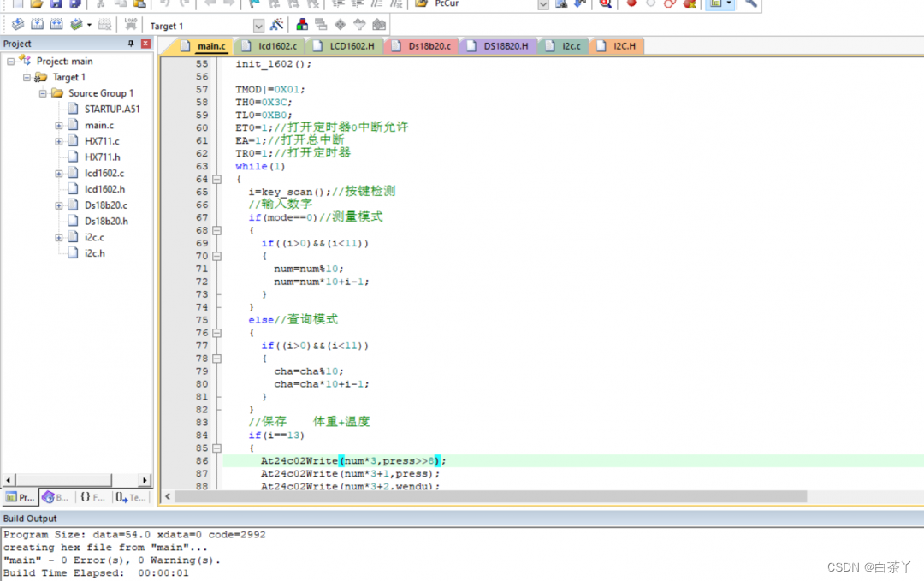Image resolution: width=924 pixels, height=581 pixels.
Task: Click the Rebuild all target files icon
Action: coord(57,25)
